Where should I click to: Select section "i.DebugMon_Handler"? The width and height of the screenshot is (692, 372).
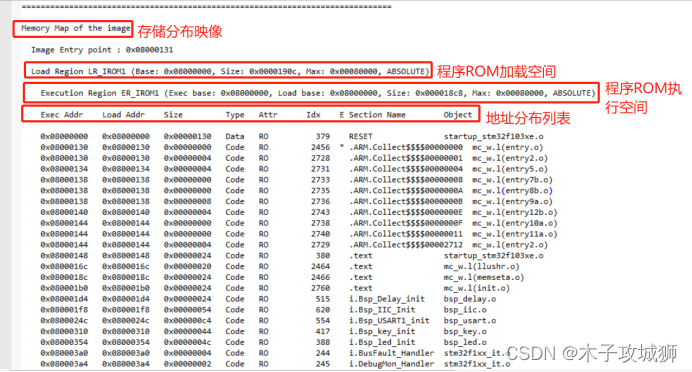click(391, 364)
